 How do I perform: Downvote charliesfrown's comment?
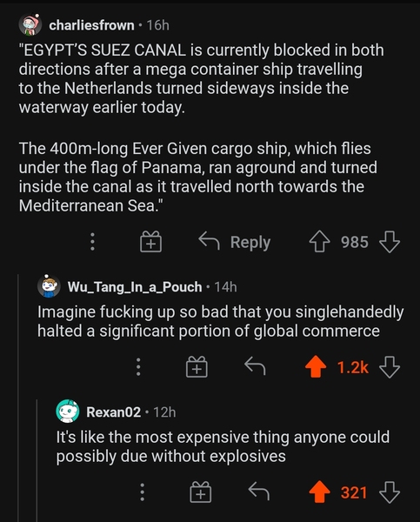click(390, 242)
